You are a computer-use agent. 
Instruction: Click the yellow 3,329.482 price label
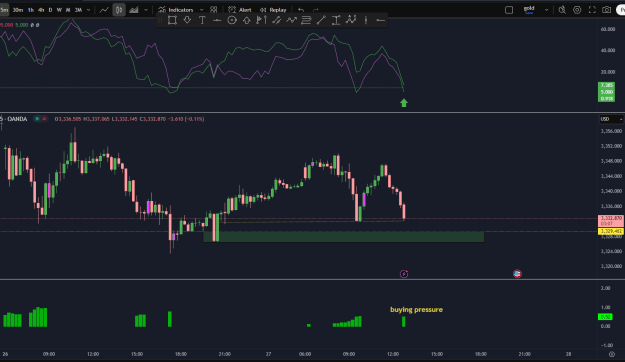click(x=611, y=232)
